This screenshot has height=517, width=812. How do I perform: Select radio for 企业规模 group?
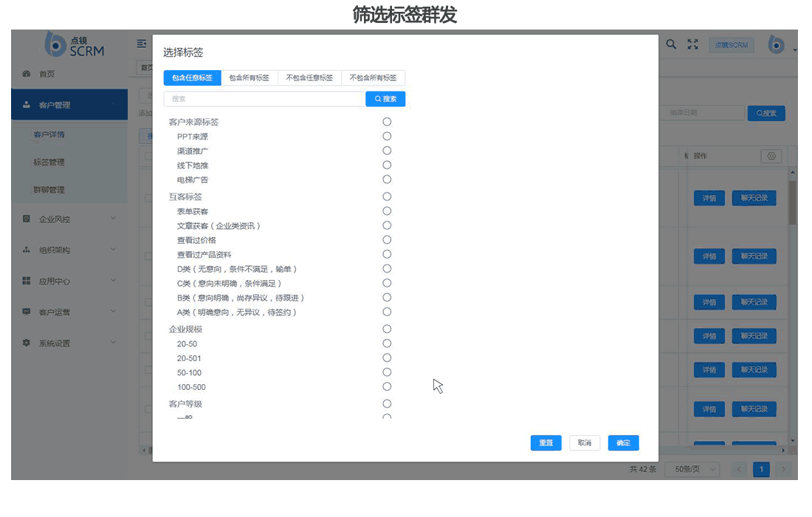[x=387, y=329]
